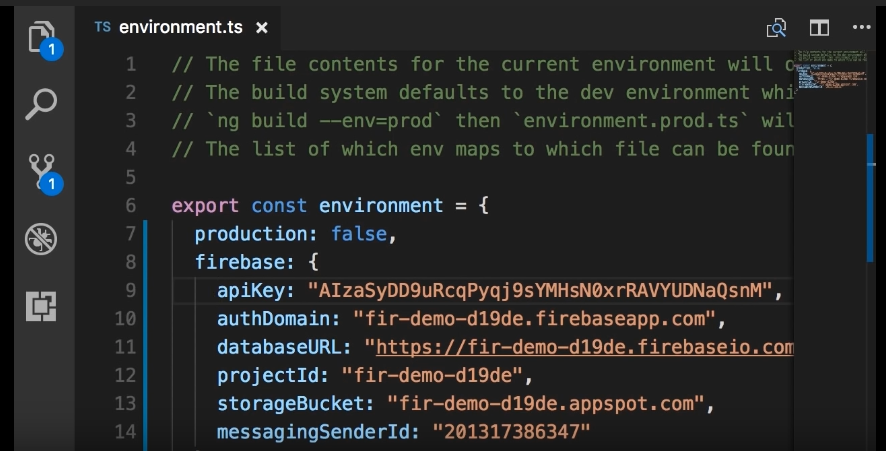Click the TS file icon on tab

coord(102,28)
